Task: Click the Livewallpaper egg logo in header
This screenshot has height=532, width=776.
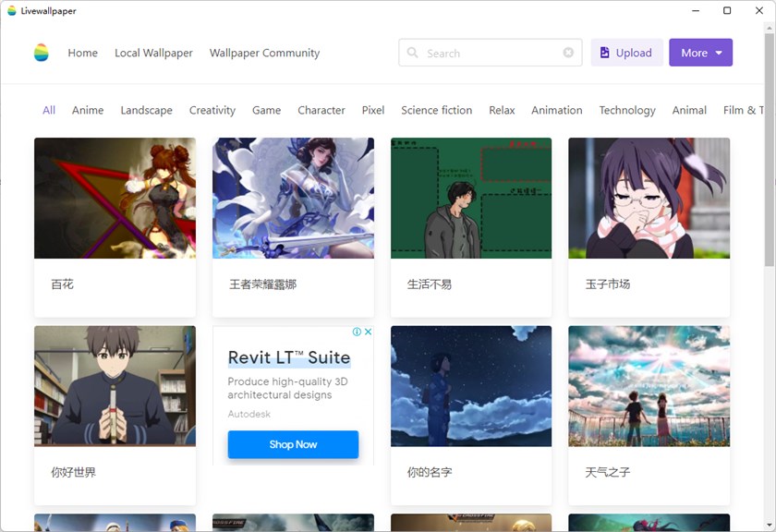Action: [x=41, y=53]
